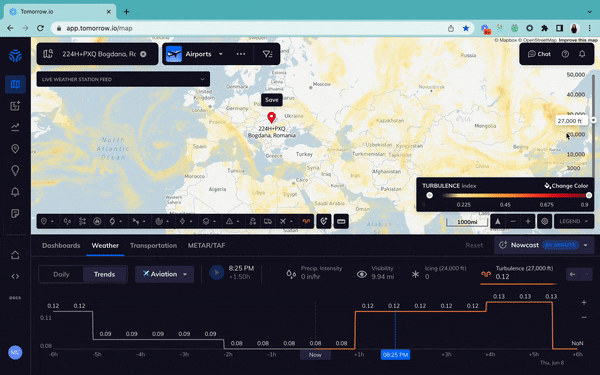Select the Trends view toggle
This screenshot has height=375, width=600.
pos(104,274)
